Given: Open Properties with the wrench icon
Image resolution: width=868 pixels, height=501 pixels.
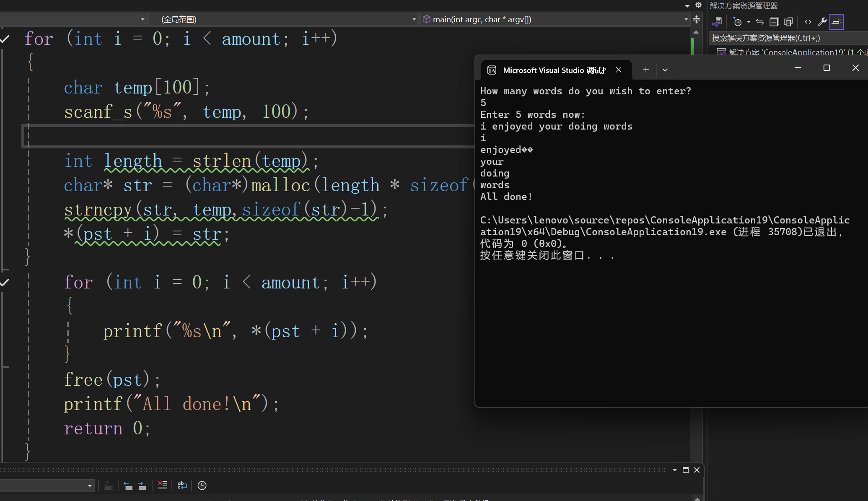Looking at the screenshot, I should click(x=822, y=22).
